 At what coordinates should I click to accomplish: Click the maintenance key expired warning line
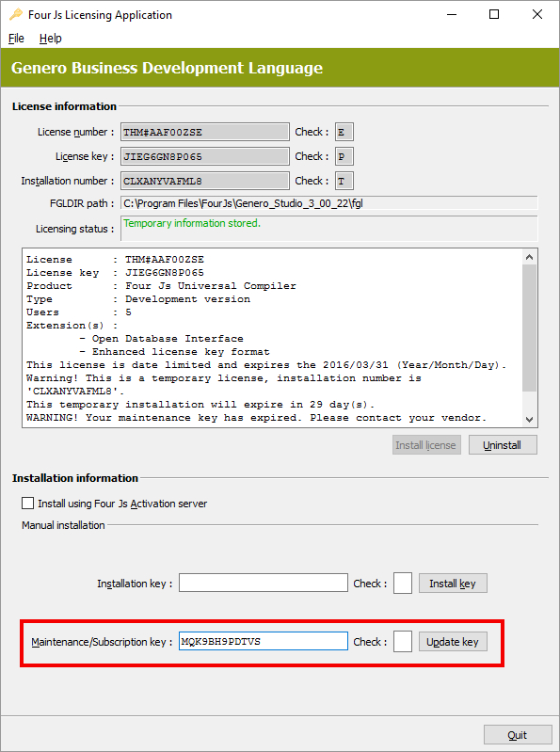tap(257, 418)
